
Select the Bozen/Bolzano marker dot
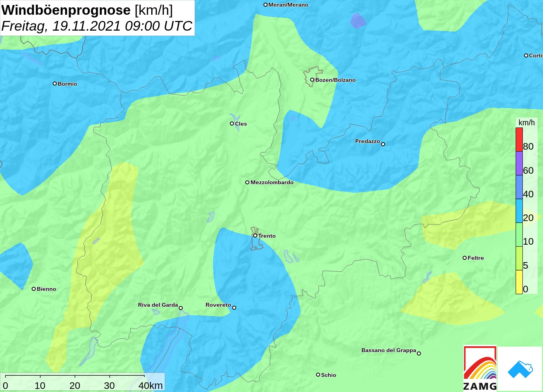point(312,80)
